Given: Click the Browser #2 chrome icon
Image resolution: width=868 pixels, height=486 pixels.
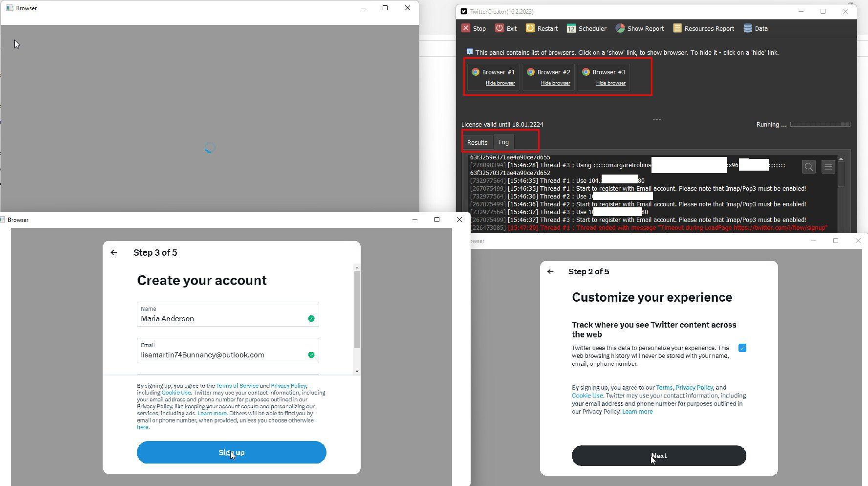Looking at the screenshot, I should pyautogui.click(x=530, y=72).
